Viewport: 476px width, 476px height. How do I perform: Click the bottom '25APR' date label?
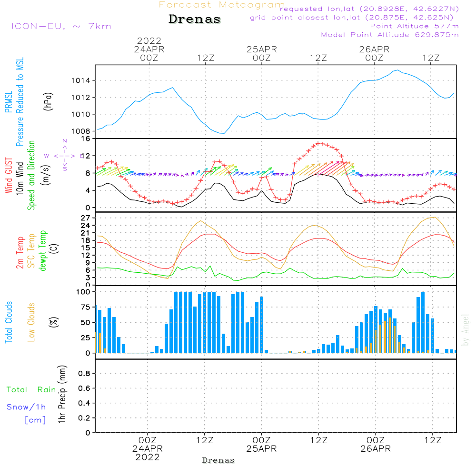[x=261, y=449]
